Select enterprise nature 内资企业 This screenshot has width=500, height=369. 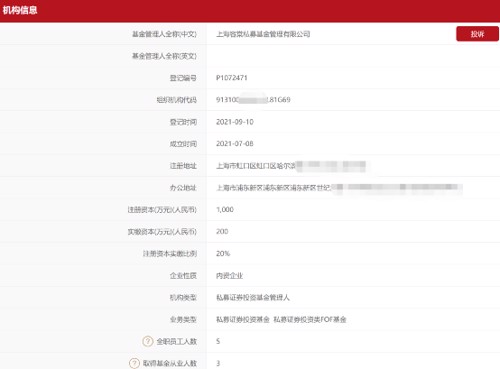point(229,275)
